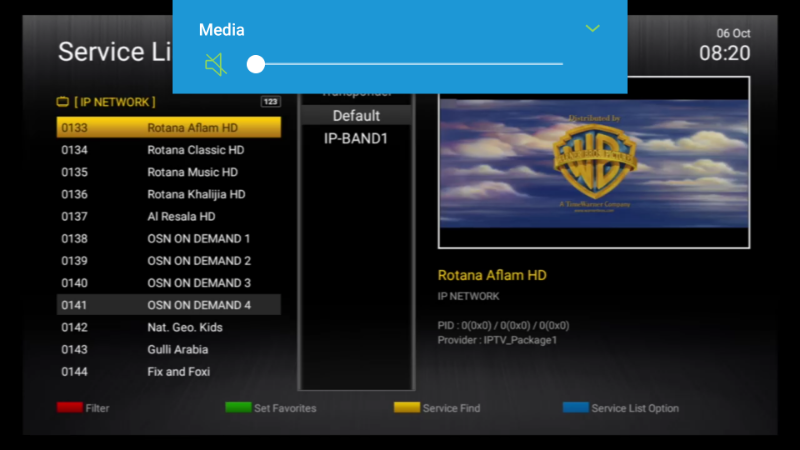
Task: Click the muted speaker icon in Media panel
Action: click(216, 64)
